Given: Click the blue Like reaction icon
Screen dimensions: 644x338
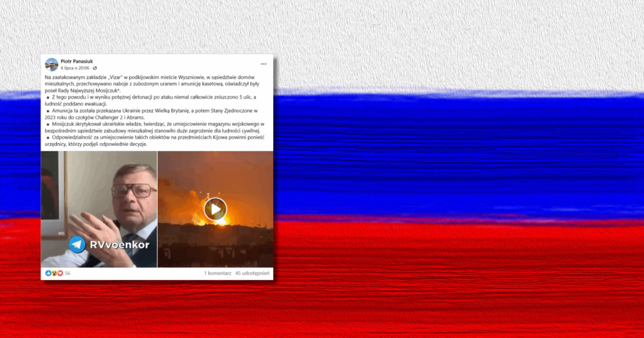Looking at the screenshot, I should [x=48, y=273].
